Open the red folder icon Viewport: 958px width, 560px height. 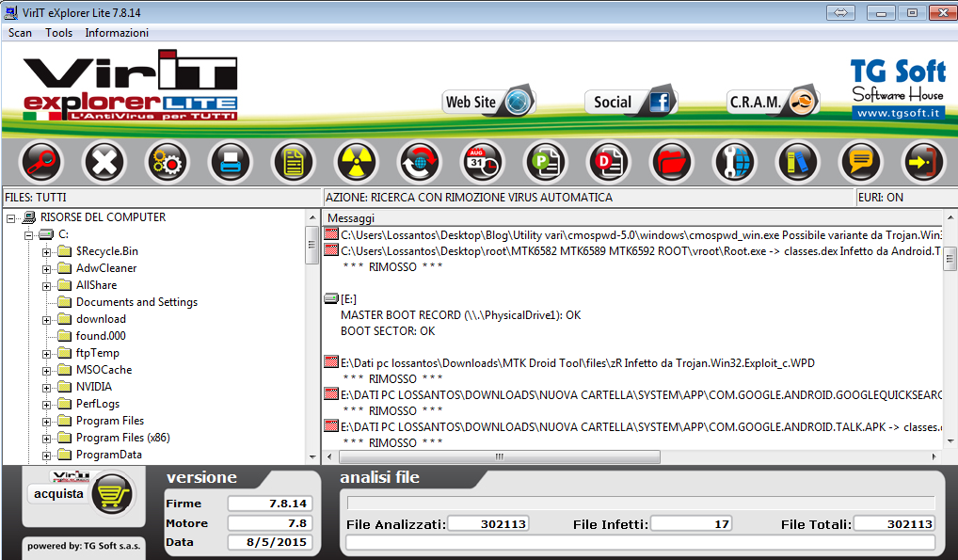[672, 163]
